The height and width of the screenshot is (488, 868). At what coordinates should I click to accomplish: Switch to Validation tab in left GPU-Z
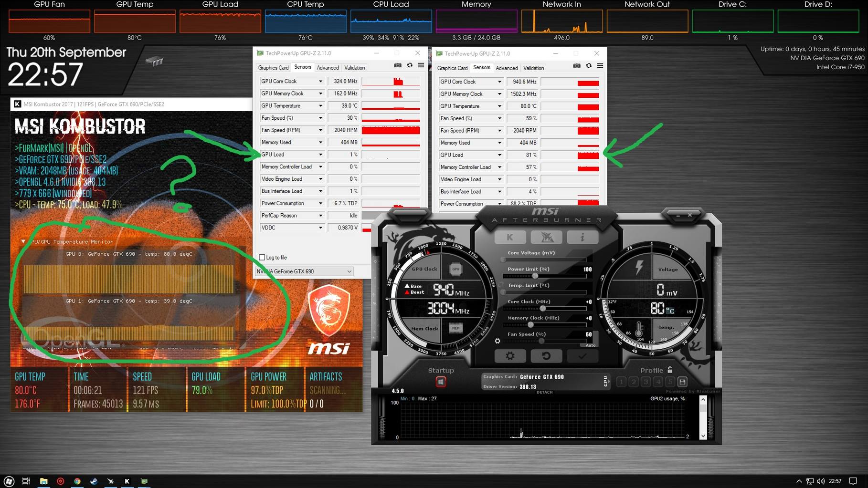[x=355, y=68]
